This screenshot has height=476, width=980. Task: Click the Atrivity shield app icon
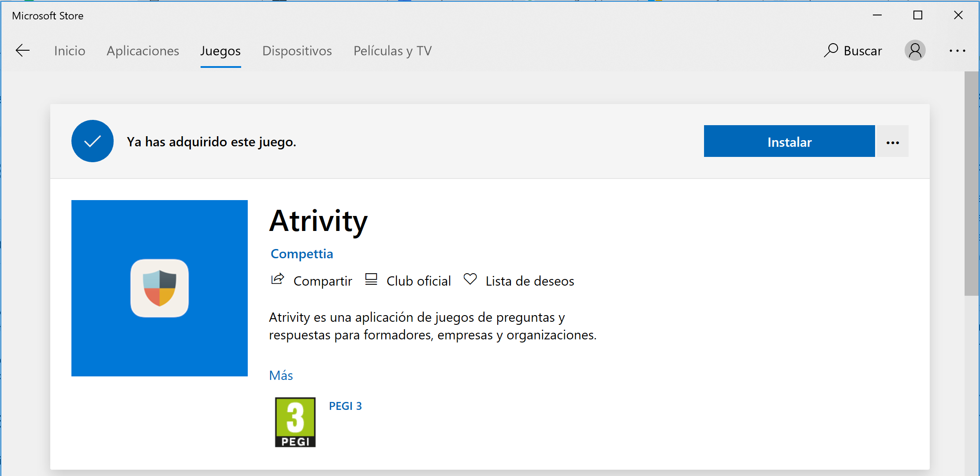point(160,288)
